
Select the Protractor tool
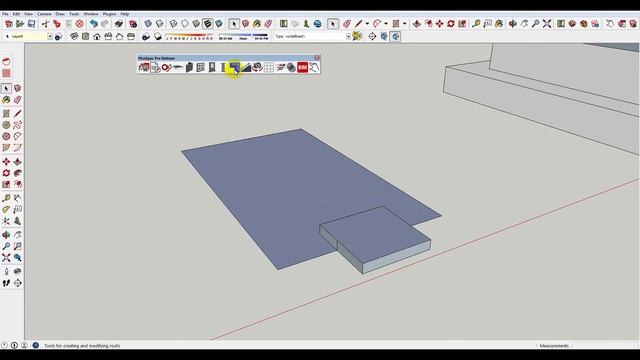coord(6,210)
